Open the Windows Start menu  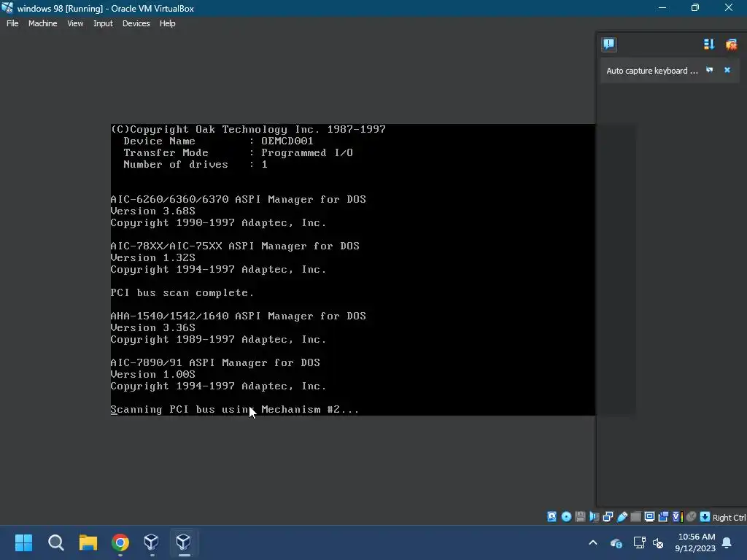[23, 542]
